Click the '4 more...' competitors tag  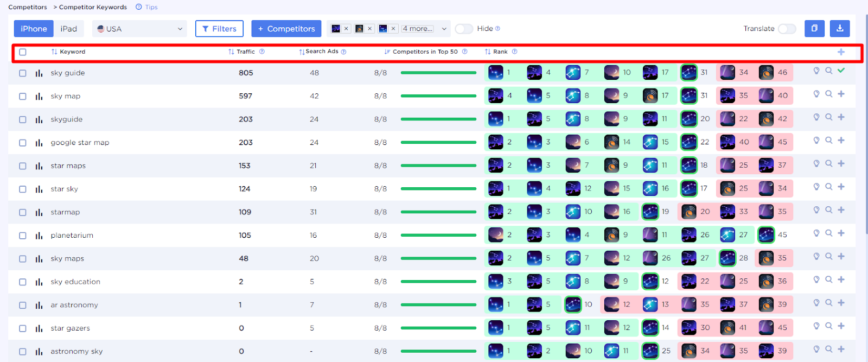coord(418,29)
